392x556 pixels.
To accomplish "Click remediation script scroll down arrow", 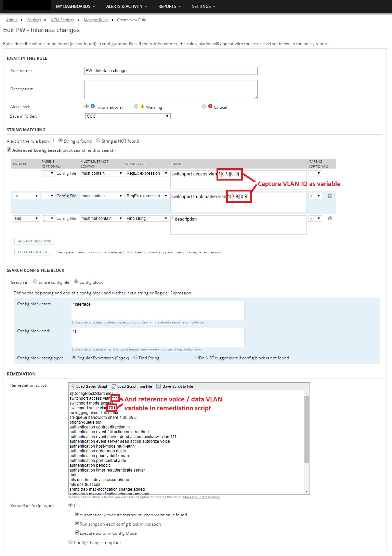I will coord(306,491).
